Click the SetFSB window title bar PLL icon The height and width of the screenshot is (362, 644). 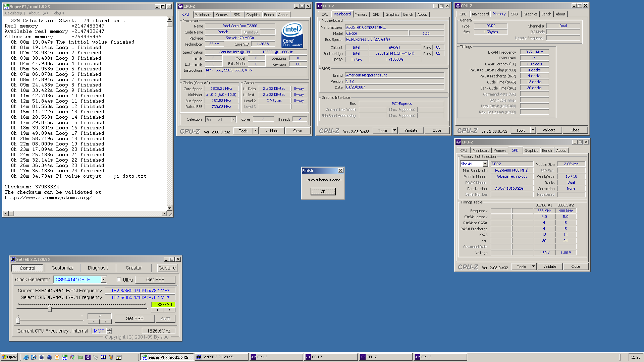pos(13,259)
